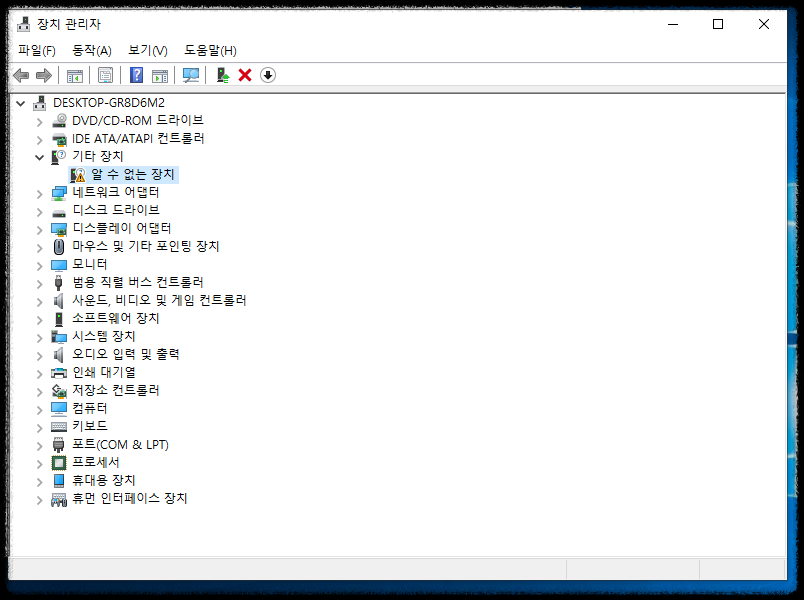The width and height of the screenshot is (804, 600).
Task: Click the 키보드 keyboard icon
Action: [59, 427]
